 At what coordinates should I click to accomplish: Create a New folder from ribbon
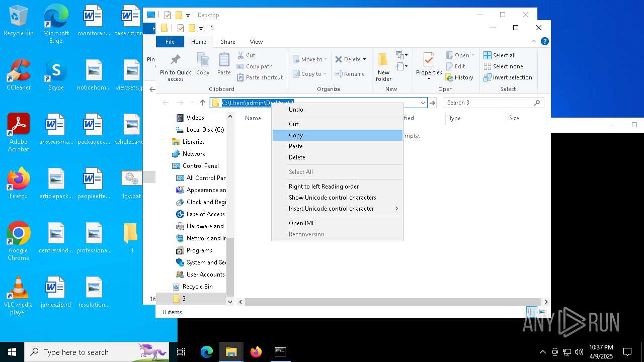point(383,67)
